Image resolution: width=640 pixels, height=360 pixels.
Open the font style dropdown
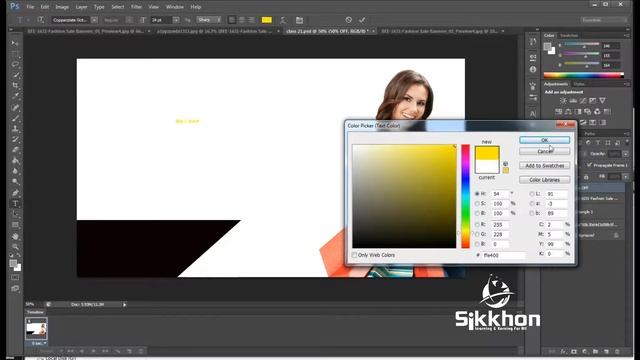point(129,20)
